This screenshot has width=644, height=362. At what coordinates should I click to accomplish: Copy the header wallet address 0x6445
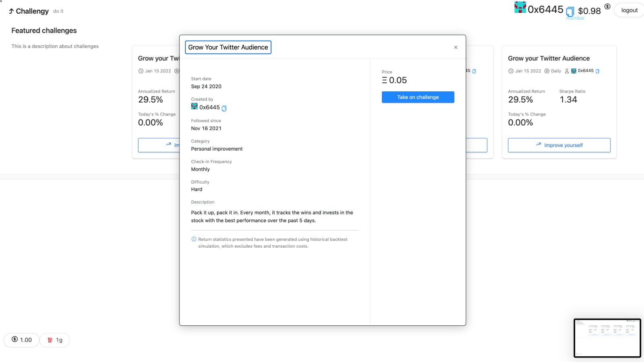[570, 11]
